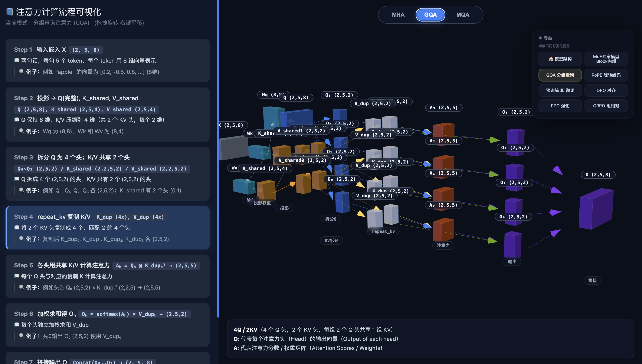Click the magnifier icon in Step 1 example
The height and width of the screenshot is (364, 642).
coord(22,72)
